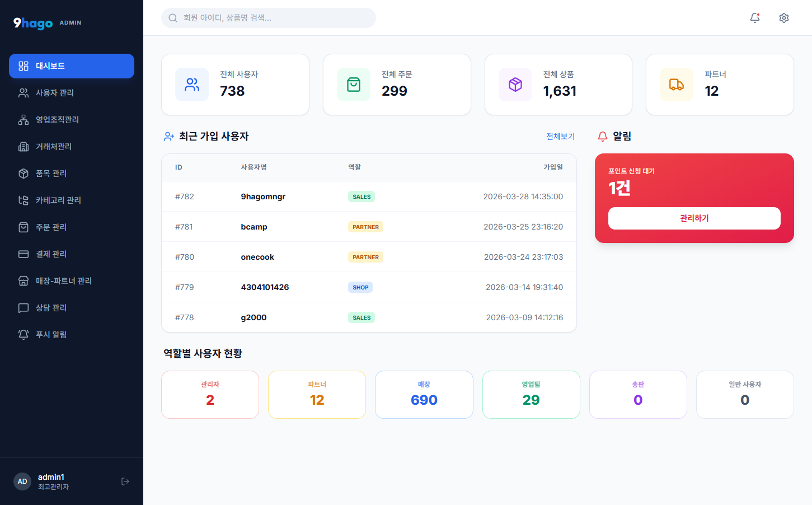The width and height of the screenshot is (812, 505).
Task: Click the member search input field
Action: [269, 18]
